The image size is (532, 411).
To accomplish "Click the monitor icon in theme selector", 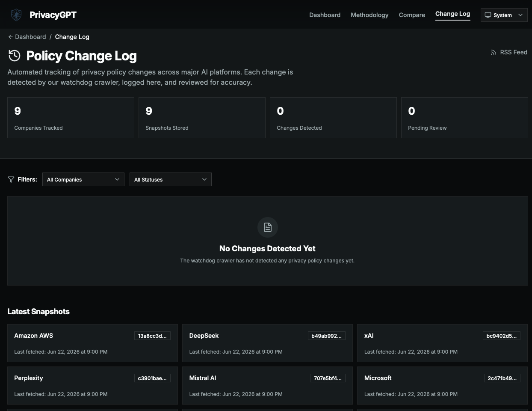I will pos(488,15).
